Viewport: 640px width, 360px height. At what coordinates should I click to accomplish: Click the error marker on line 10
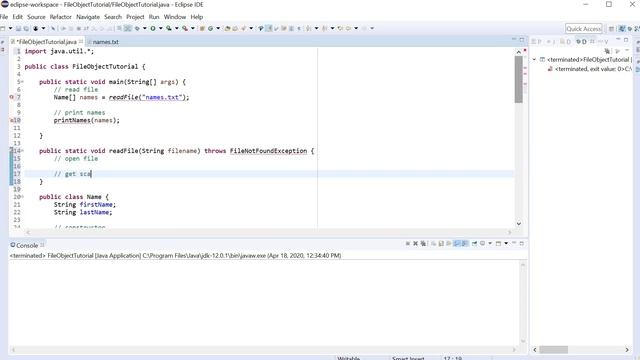[x=12, y=120]
